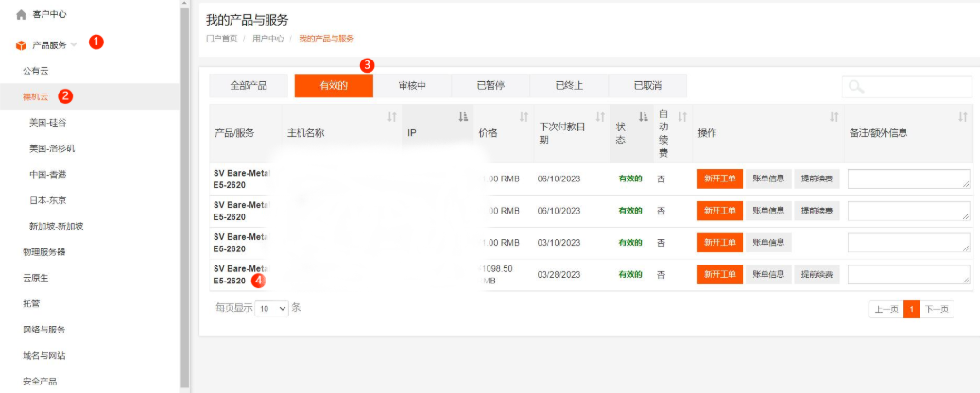Screen dimensions: 980x393
Task: Click 提前续费 in the 03/28/2023 row
Action: click(x=817, y=275)
